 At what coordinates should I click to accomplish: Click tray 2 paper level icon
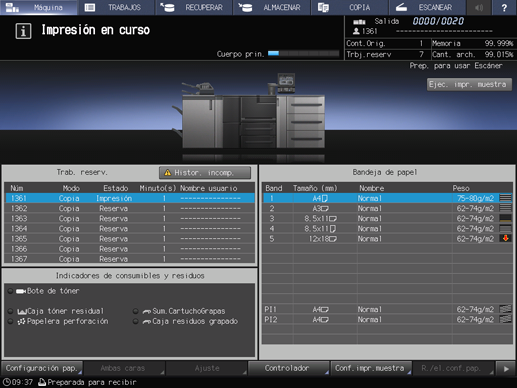pyautogui.click(x=505, y=208)
